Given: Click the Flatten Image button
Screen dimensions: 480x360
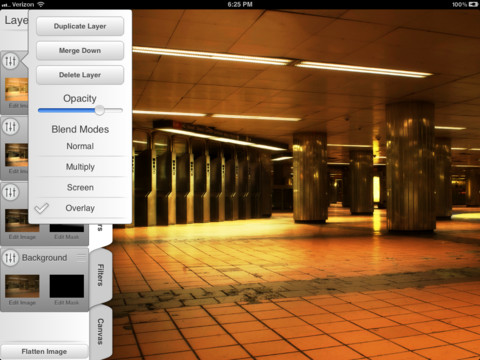Looking at the screenshot, I should tap(44, 352).
